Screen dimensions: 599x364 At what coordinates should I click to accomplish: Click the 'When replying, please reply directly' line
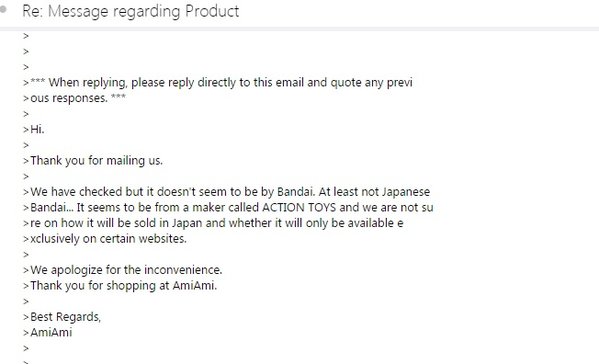pyautogui.click(x=221, y=83)
